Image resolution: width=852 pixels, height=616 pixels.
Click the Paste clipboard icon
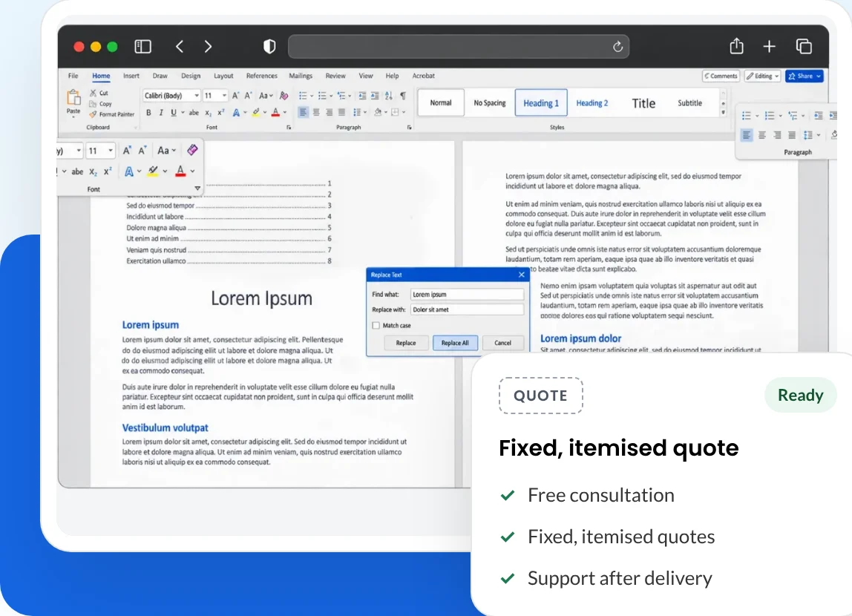[73, 99]
